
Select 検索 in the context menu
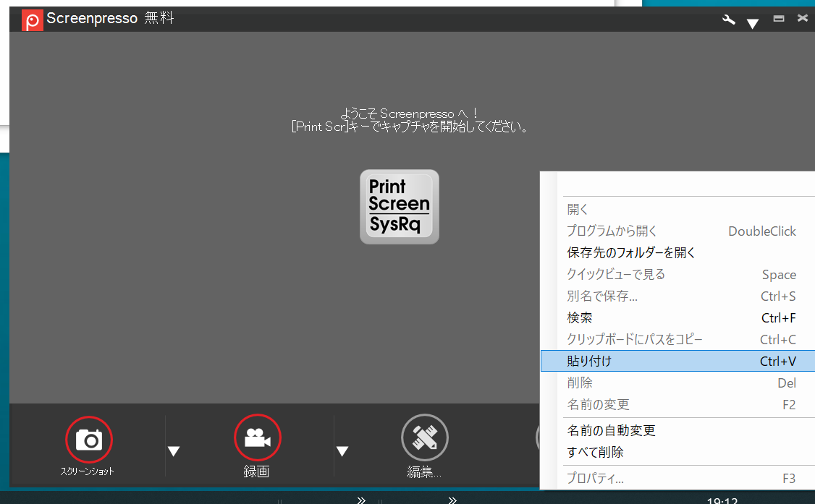coord(677,317)
